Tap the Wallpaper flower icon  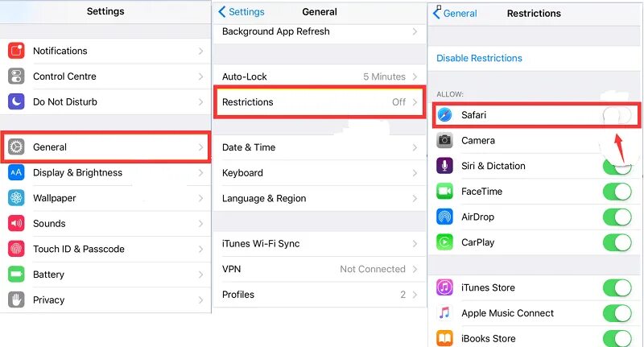click(16, 198)
